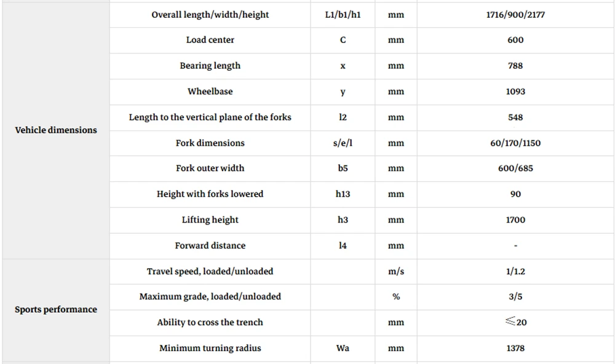Select the Overall length/width/height row label
The height and width of the screenshot is (364, 615).
coord(210,15)
